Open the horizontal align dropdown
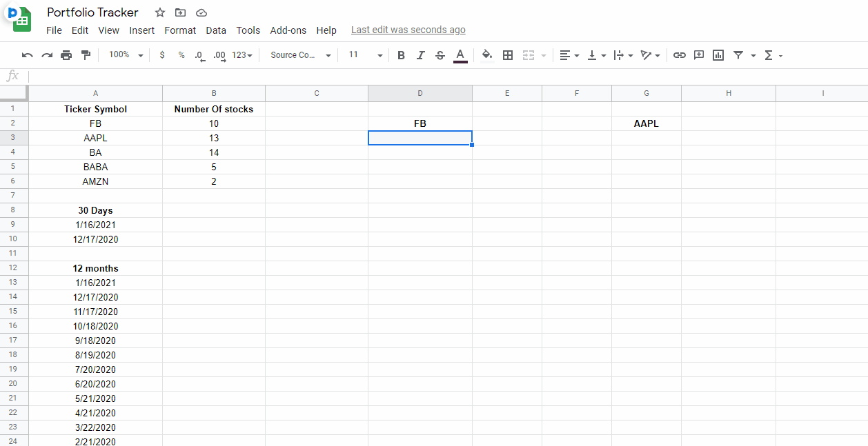868x446 pixels. pyautogui.click(x=569, y=55)
